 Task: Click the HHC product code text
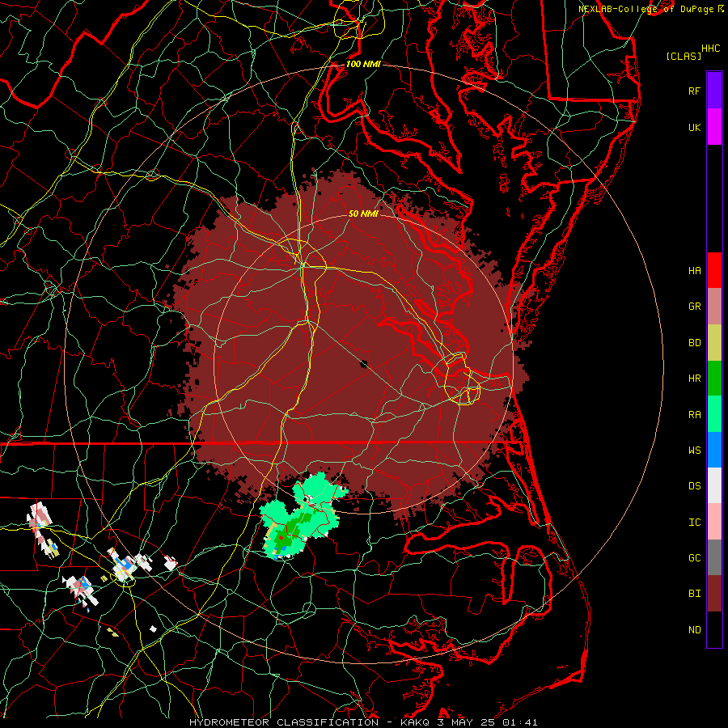coord(710,49)
